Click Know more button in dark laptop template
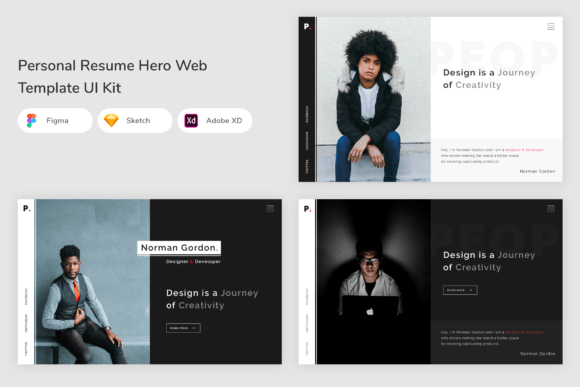Screen dimensions: 580x387 click(460, 290)
